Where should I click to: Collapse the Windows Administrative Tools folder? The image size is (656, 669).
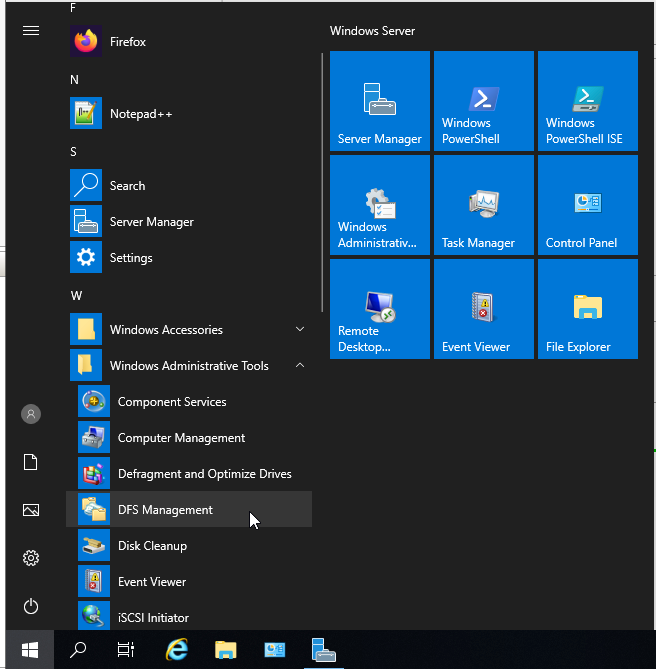point(189,365)
